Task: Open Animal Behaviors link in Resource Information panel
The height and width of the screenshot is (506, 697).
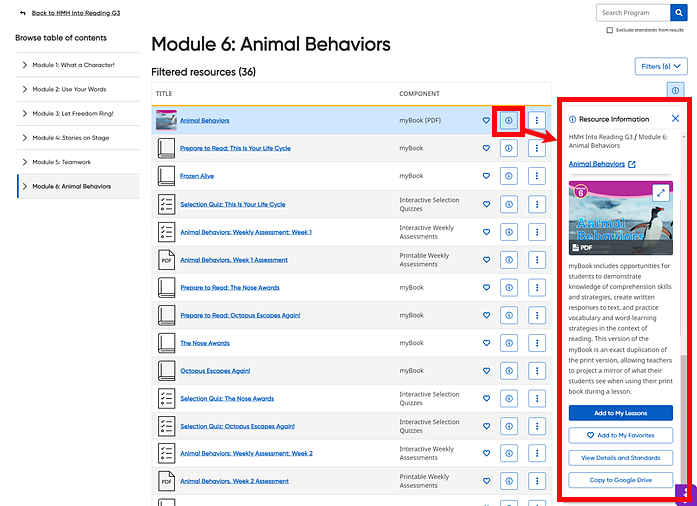Action: (597, 164)
